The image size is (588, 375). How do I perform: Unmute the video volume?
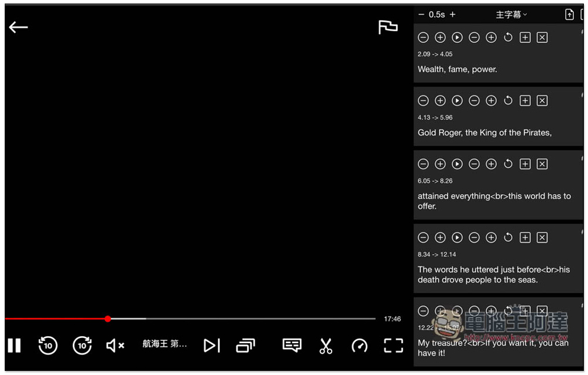[115, 346]
